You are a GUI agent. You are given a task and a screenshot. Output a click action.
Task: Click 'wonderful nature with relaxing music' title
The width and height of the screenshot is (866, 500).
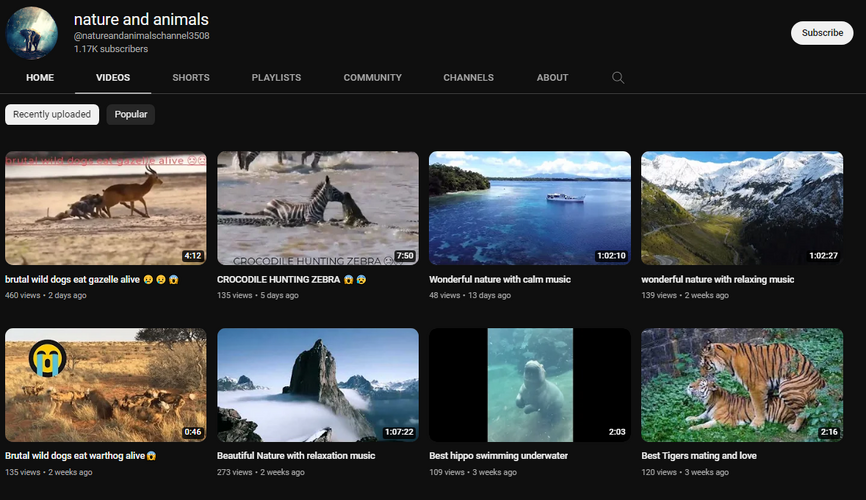(x=717, y=280)
